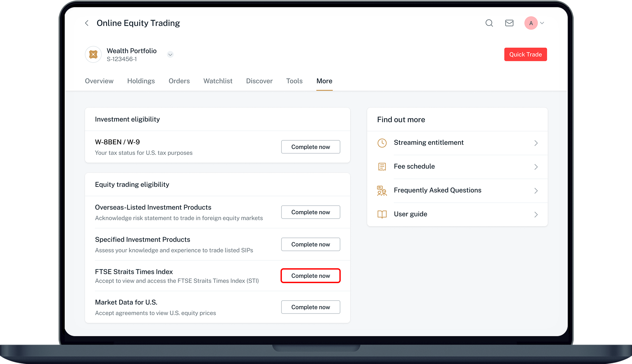
Task: Complete now for W-8BEN / W-9
Action: coord(310,147)
